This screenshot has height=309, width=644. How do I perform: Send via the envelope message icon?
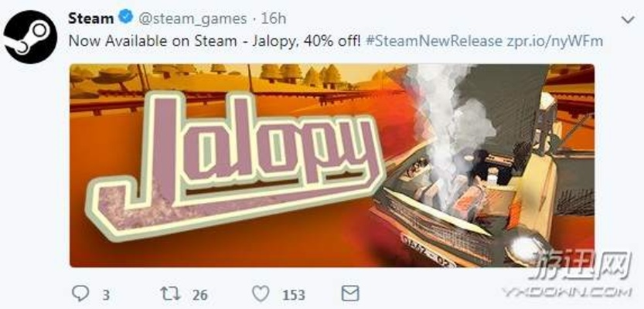coord(350,294)
